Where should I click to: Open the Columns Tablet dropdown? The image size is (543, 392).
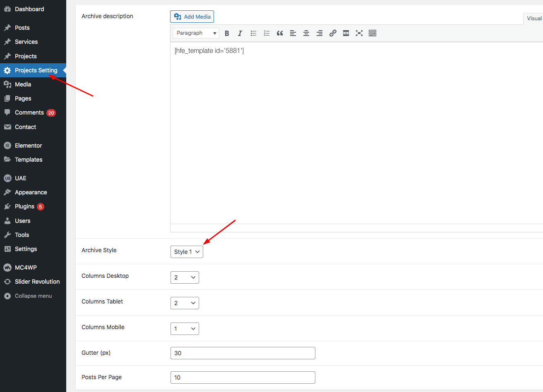(x=185, y=303)
